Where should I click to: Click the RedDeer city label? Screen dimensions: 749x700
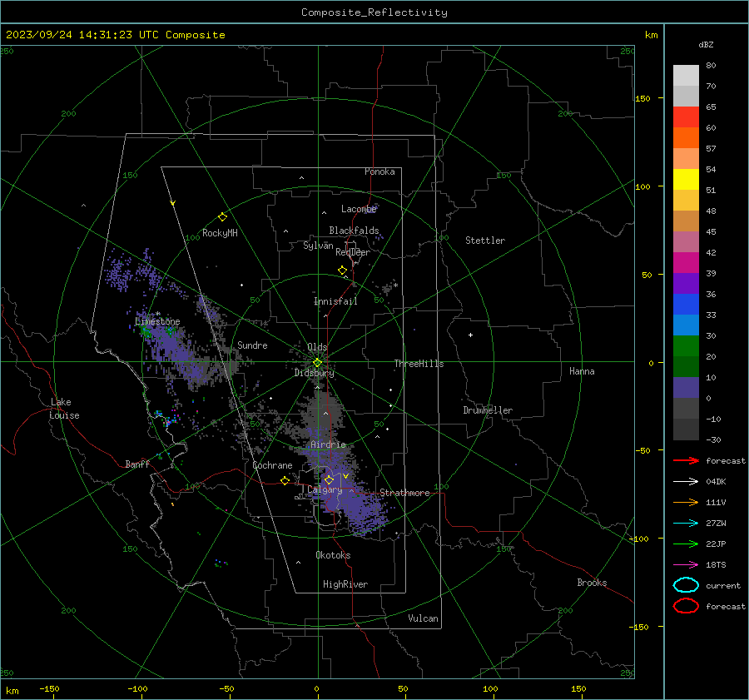[353, 252]
